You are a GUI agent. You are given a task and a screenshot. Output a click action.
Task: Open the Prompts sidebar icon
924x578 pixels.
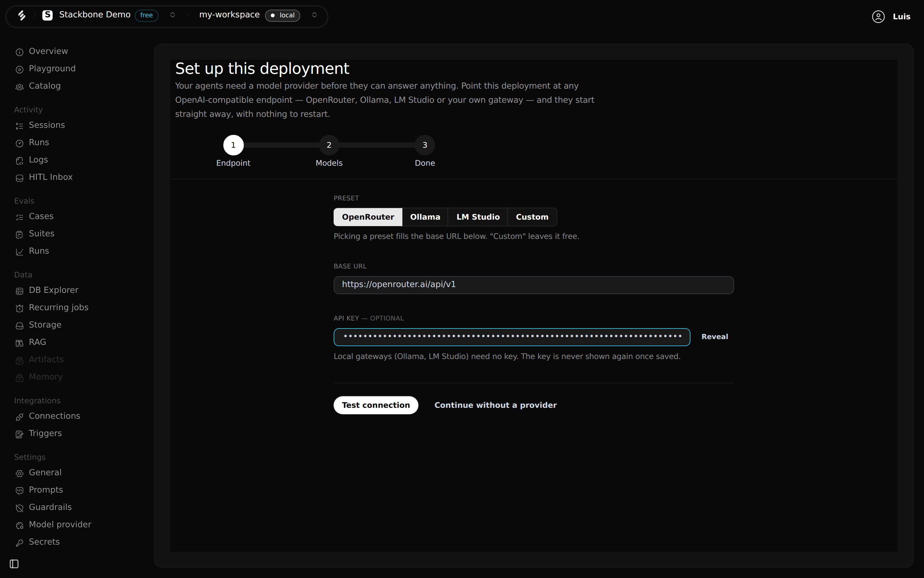20,491
